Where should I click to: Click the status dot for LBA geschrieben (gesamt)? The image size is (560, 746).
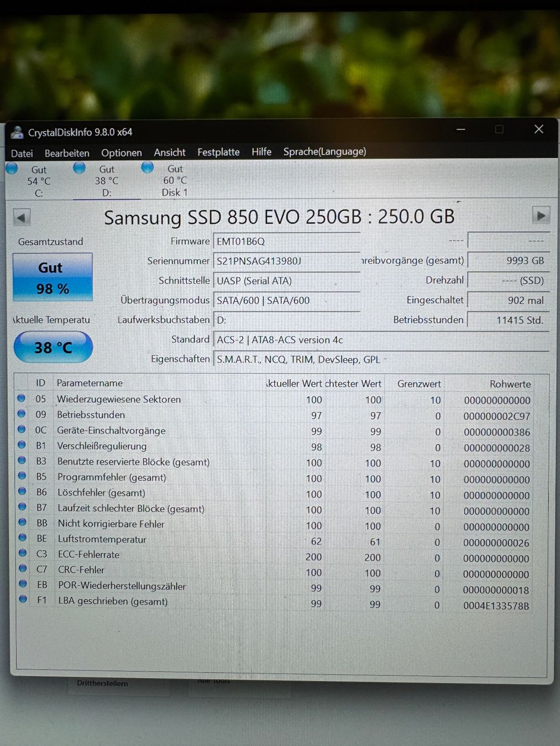23,598
